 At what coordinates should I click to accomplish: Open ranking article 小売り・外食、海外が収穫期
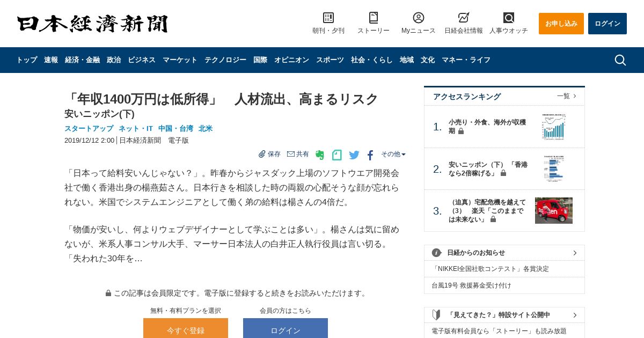pyautogui.click(x=487, y=127)
